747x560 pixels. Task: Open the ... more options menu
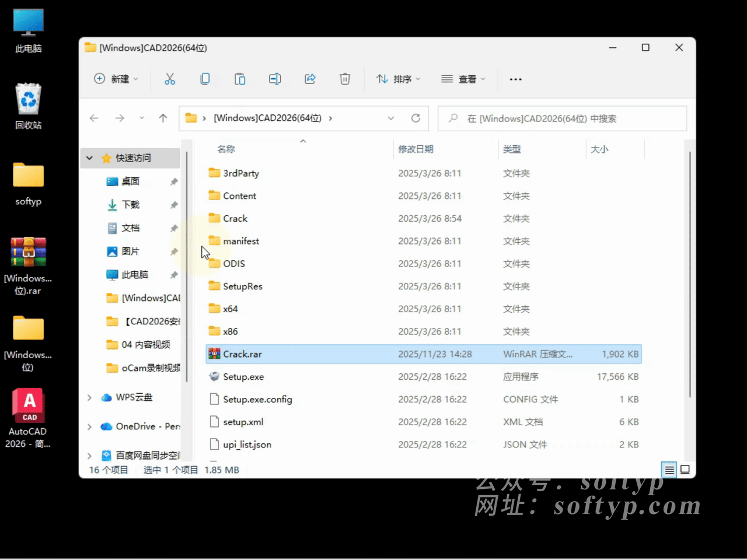(515, 79)
